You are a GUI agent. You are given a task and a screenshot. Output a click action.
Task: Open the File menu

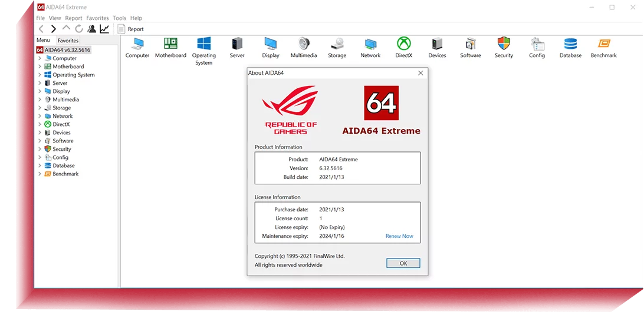point(40,18)
